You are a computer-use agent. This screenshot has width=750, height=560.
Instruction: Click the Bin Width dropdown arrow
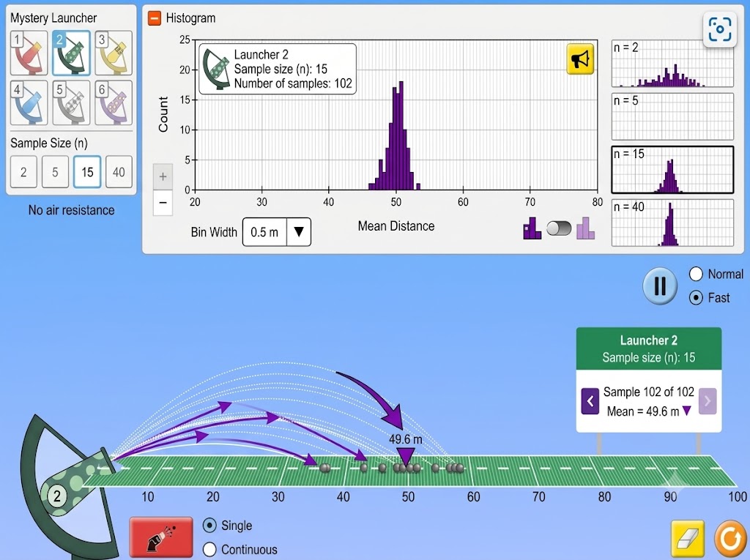[299, 232]
